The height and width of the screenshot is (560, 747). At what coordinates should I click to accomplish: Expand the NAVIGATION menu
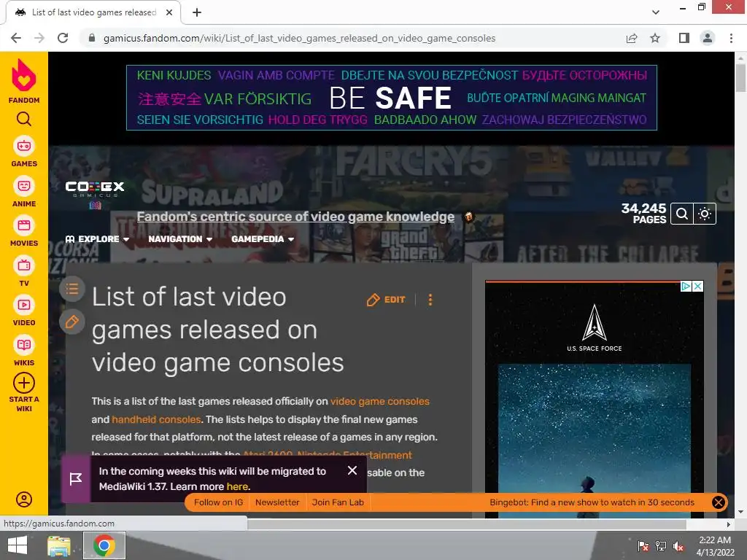[180, 239]
